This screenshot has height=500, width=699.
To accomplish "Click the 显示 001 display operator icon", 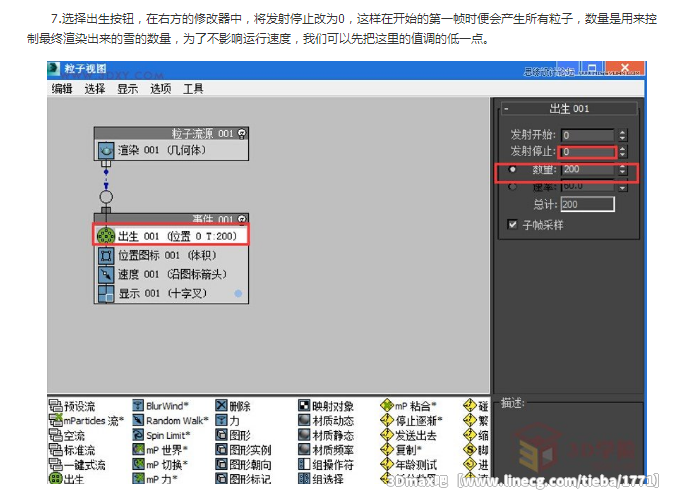I will [x=106, y=294].
